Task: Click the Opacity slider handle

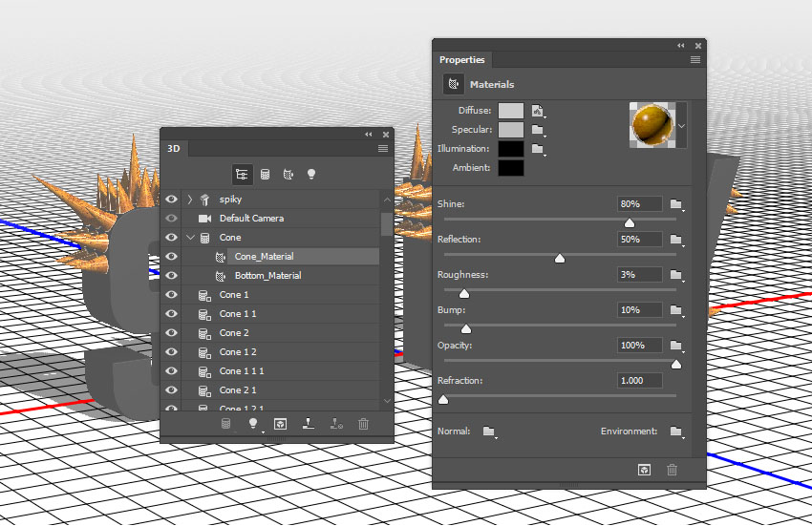Action: click(x=676, y=365)
